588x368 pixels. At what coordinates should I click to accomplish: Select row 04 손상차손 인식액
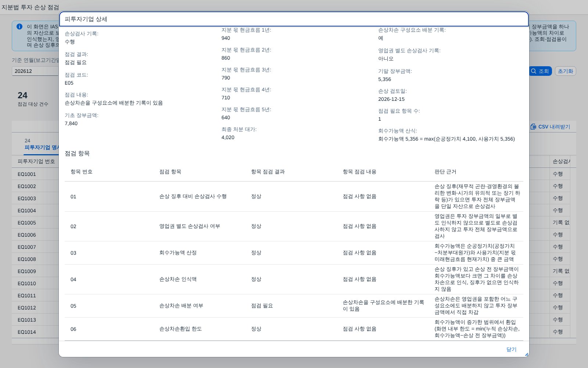click(294, 279)
